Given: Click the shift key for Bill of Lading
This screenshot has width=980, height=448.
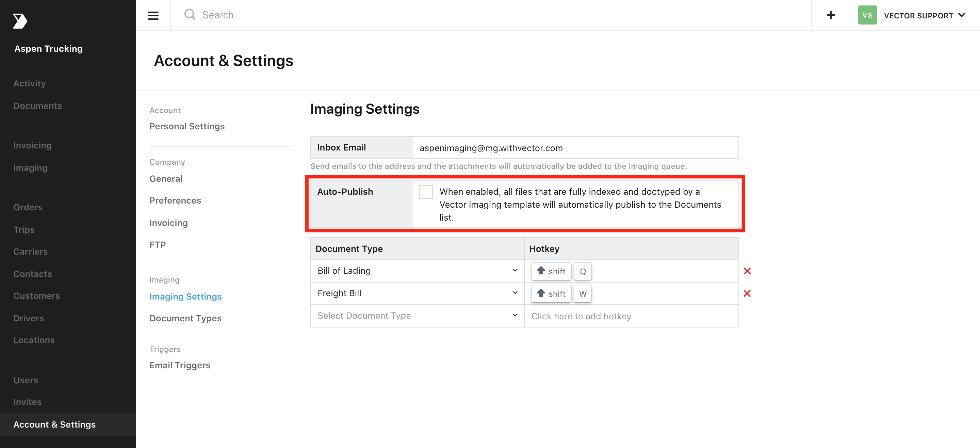Looking at the screenshot, I should point(551,271).
